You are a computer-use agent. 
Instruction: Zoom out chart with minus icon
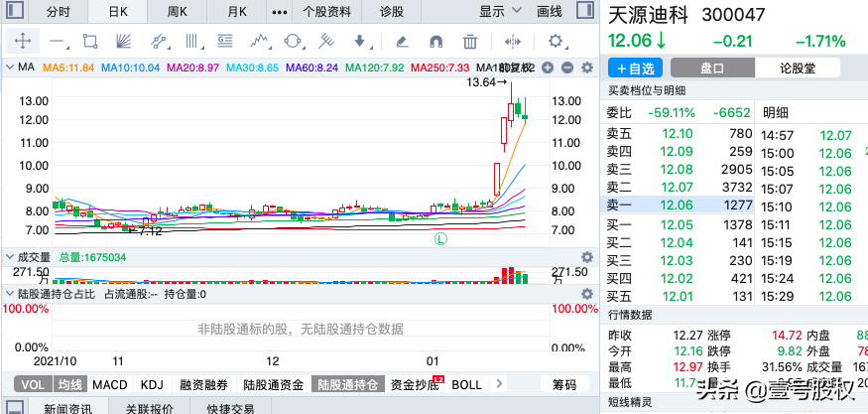pyautogui.click(x=566, y=68)
